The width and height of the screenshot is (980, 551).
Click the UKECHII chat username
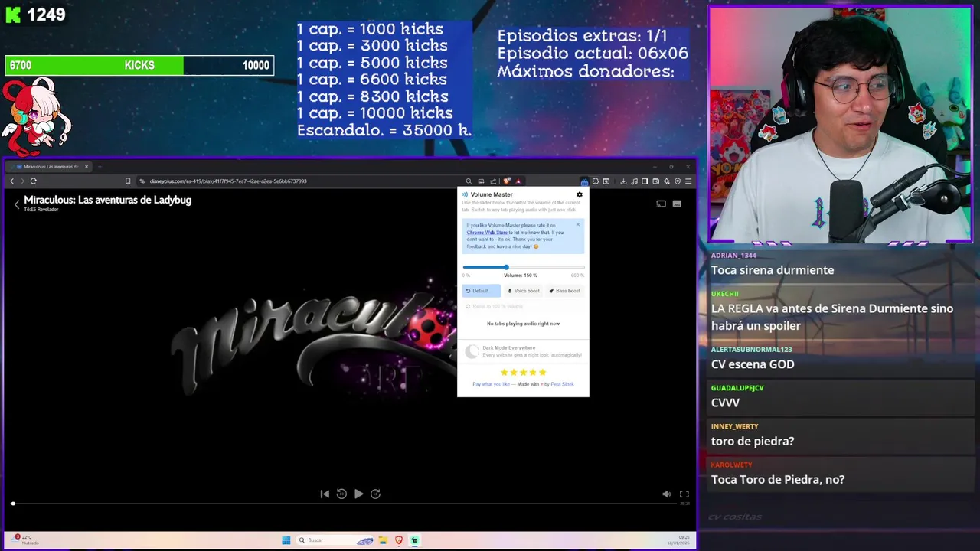click(724, 294)
